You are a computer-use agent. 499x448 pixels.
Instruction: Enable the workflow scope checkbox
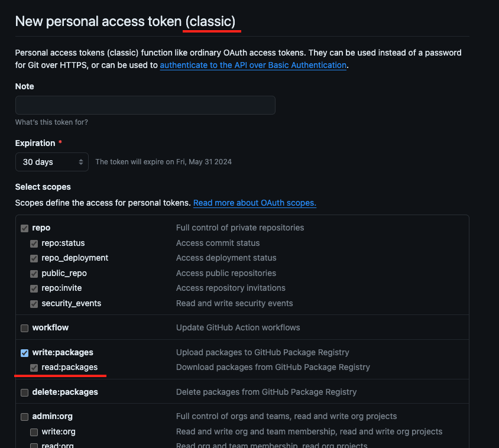[x=24, y=328]
